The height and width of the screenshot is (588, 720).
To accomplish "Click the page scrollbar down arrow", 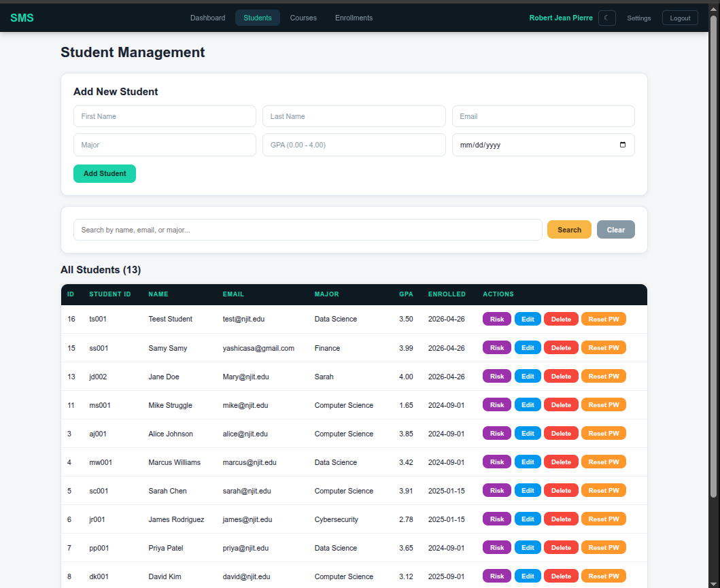I will pyautogui.click(x=714, y=583).
